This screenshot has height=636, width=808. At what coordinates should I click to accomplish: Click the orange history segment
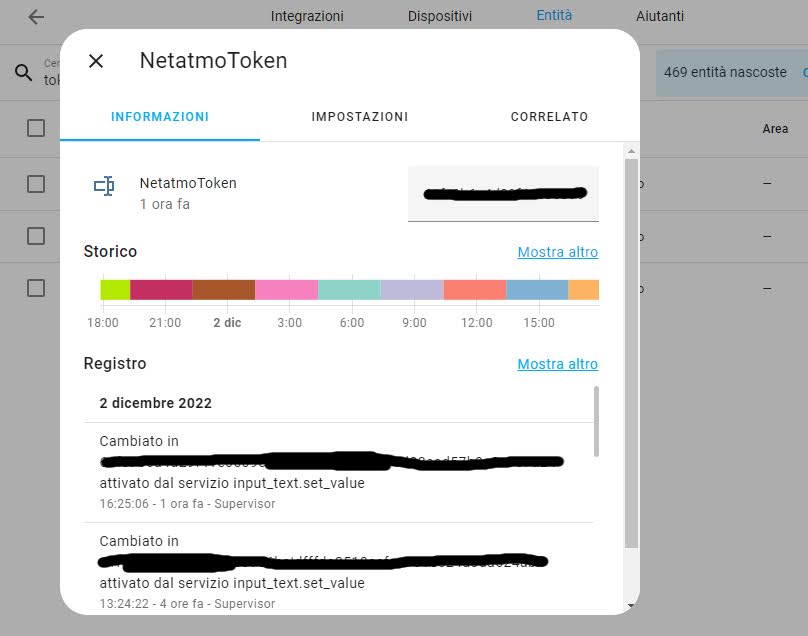(x=584, y=290)
